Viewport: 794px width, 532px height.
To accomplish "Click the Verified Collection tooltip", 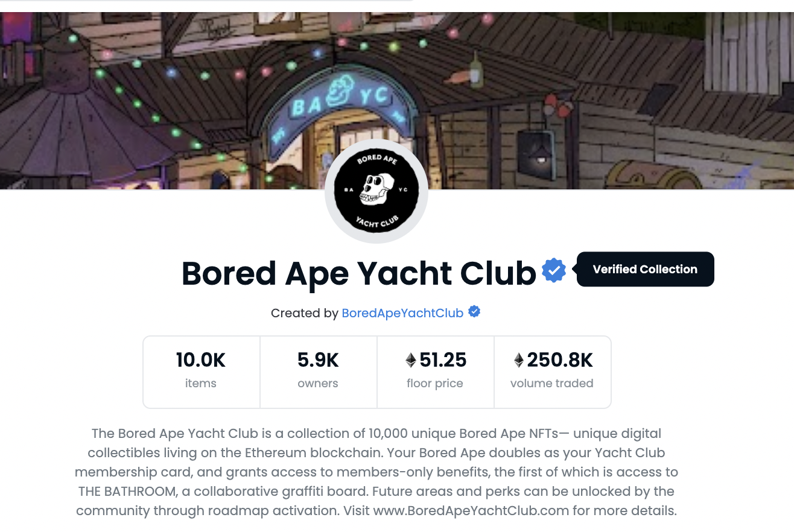I will coord(645,270).
